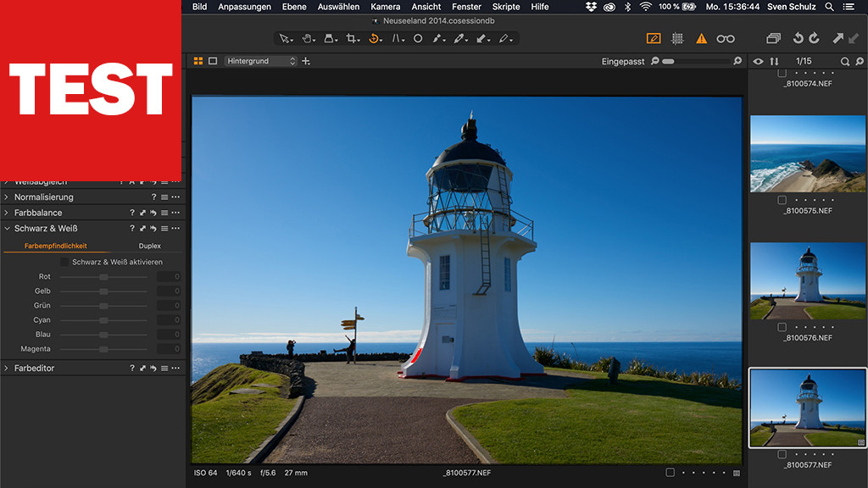
Task: Click the browser sort arrows icon
Action: coord(774,61)
